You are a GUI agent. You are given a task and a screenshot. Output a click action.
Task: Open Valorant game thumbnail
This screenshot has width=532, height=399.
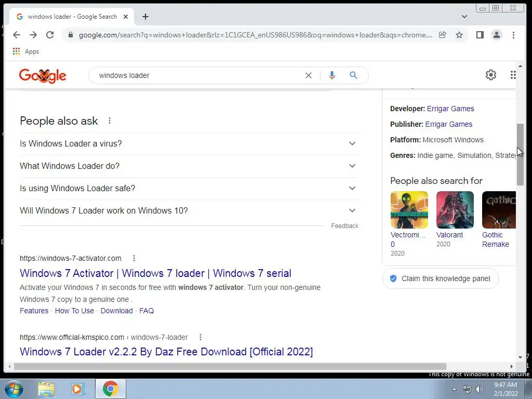pyautogui.click(x=455, y=210)
